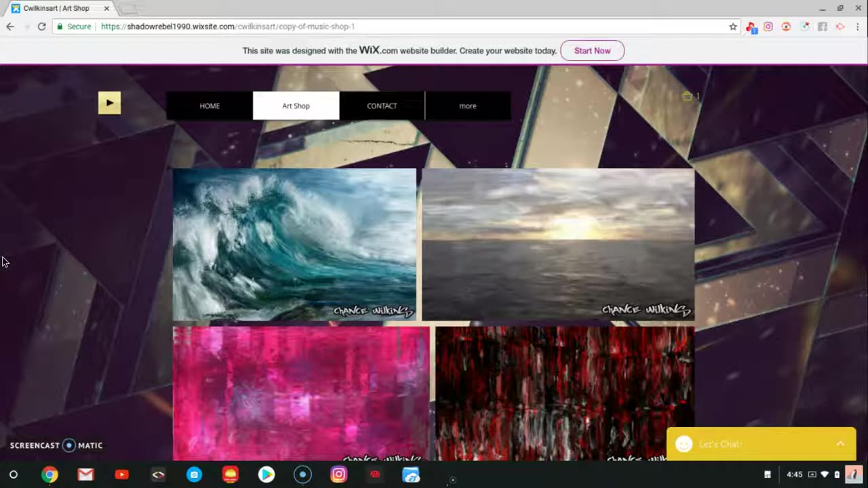Reload the page with refresh icon
The height and width of the screenshot is (488, 868).
click(41, 26)
